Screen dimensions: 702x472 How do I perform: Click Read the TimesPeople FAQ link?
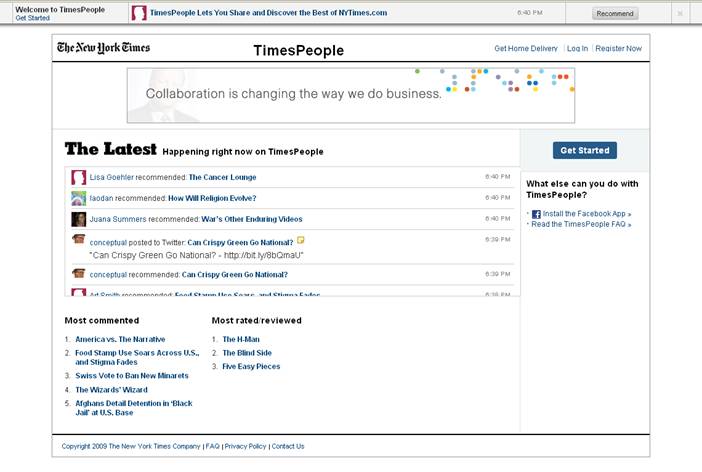581,224
